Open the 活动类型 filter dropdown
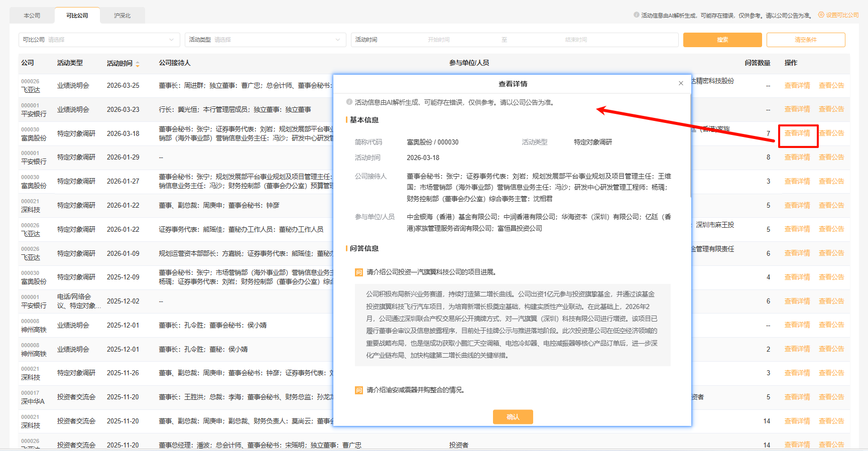Screen dimensions: 868x451 pos(265,40)
